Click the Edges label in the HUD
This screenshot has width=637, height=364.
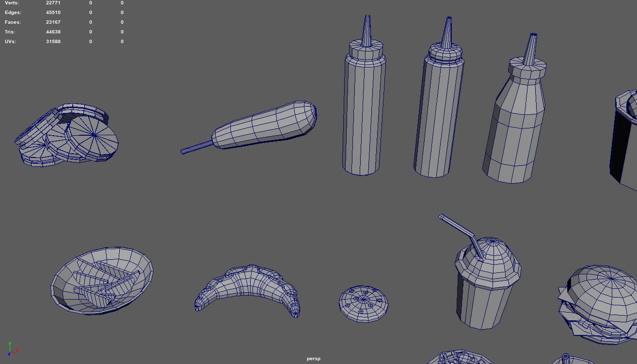(x=13, y=13)
